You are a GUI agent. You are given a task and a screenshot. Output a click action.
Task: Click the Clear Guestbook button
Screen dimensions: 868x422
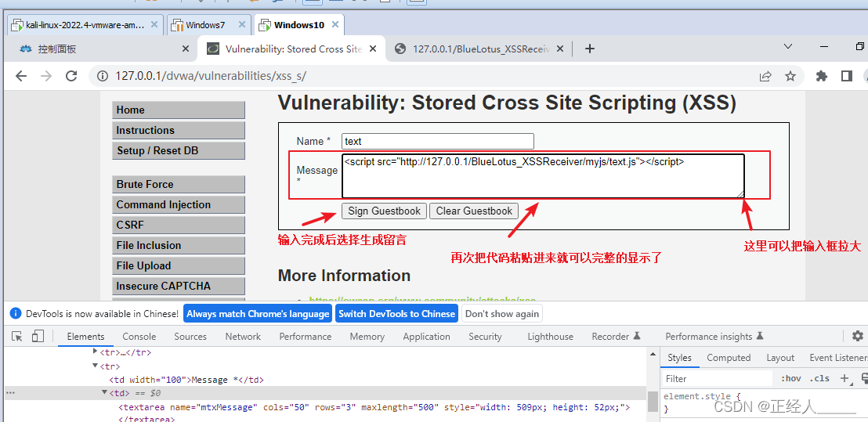pos(474,211)
